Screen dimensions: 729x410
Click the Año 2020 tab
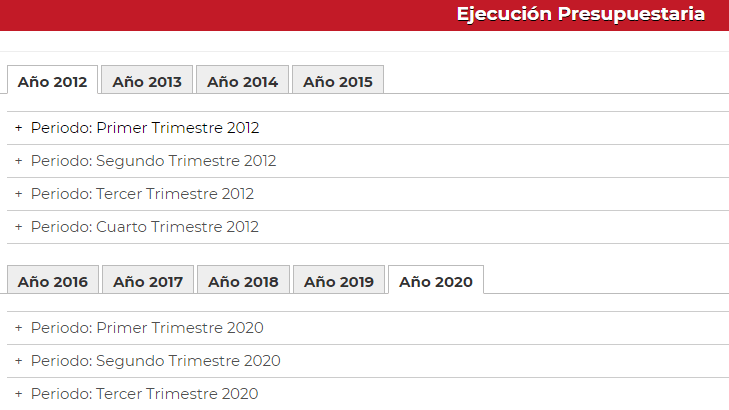click(436, 280)
